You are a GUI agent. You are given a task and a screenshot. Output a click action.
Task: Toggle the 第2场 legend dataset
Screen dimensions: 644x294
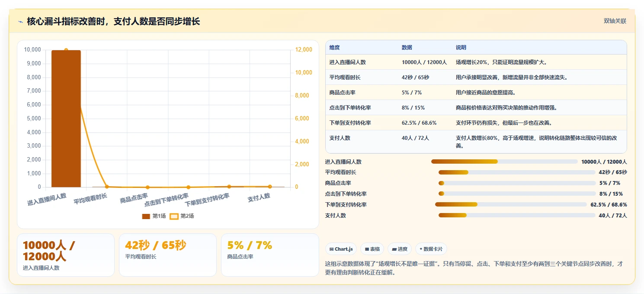click(x=182, y=216)
